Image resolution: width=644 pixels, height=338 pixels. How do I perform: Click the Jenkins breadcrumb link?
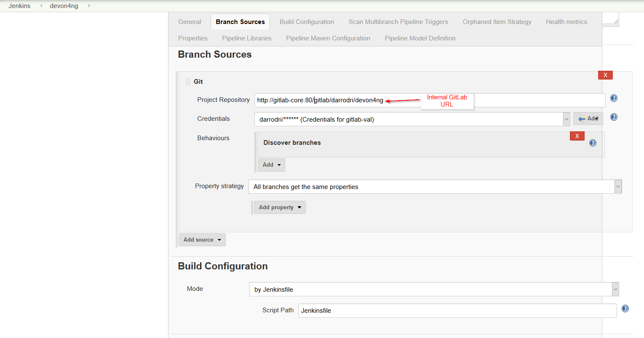[x=19, y=6]
